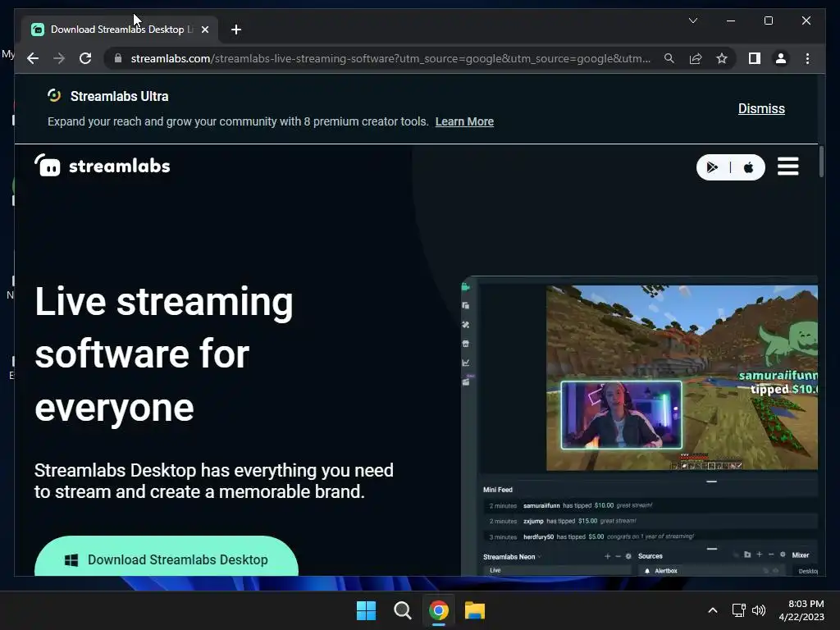
Task: Open Chrome's three-dot menu
Action: [807, 58]
